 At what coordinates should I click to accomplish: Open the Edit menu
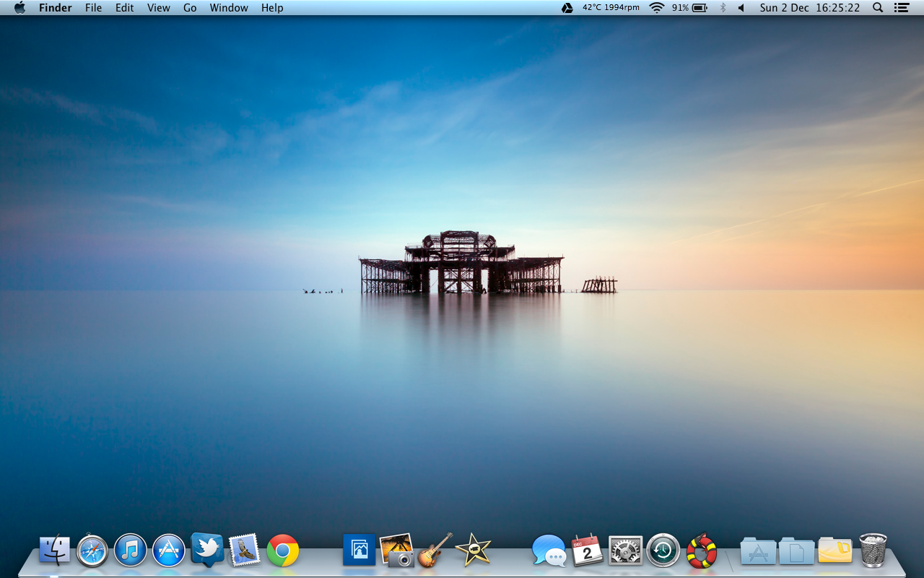pyautogui.click(x=125, y=8)
